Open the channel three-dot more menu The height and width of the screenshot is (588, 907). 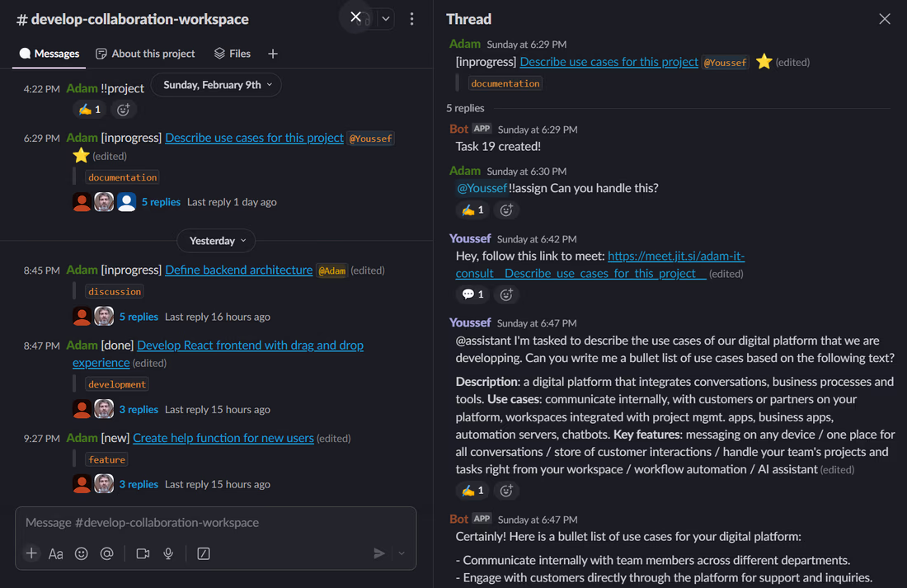[412, 19]
